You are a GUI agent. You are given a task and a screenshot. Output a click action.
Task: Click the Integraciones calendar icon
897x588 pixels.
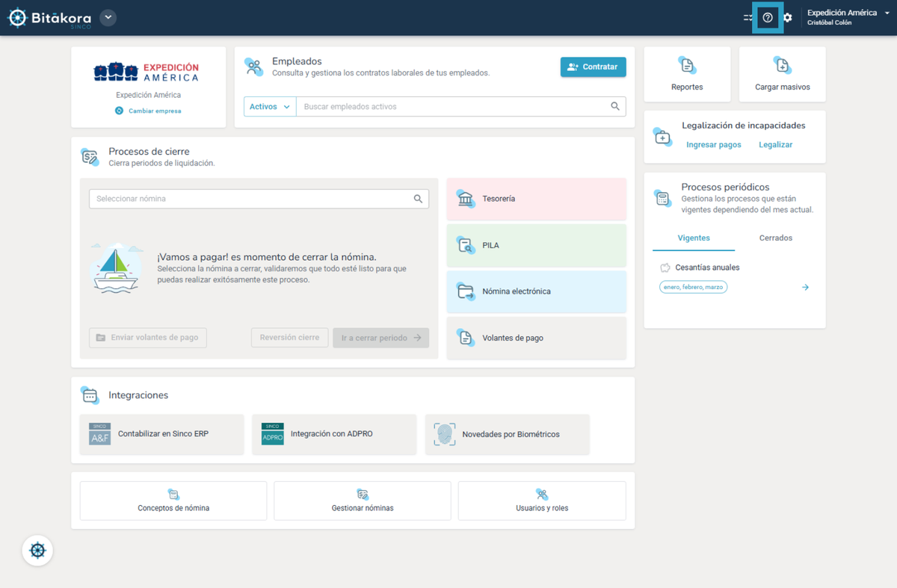[x=90, y=395]
